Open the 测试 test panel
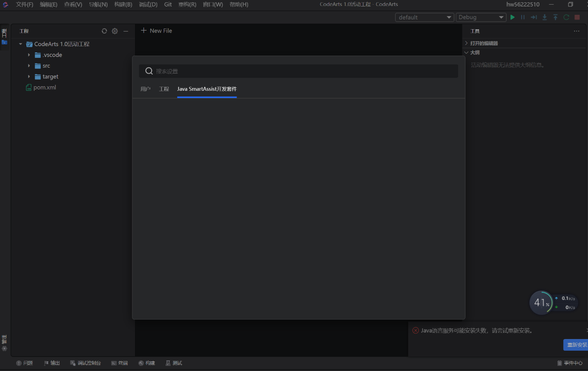Screen dimensions: 588x371 point(174,363)
